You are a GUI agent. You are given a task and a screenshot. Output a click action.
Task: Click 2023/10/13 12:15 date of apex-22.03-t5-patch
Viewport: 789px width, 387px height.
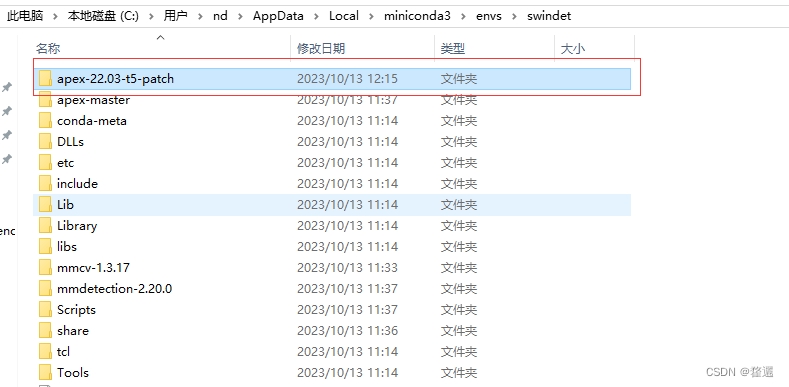(x=347, y=79)
